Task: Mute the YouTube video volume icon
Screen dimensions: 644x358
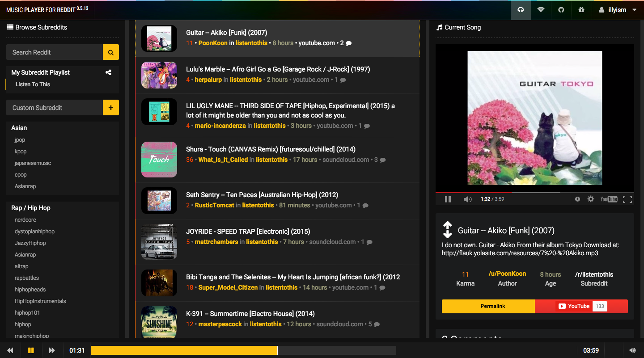Action: (x=467, y=199)
